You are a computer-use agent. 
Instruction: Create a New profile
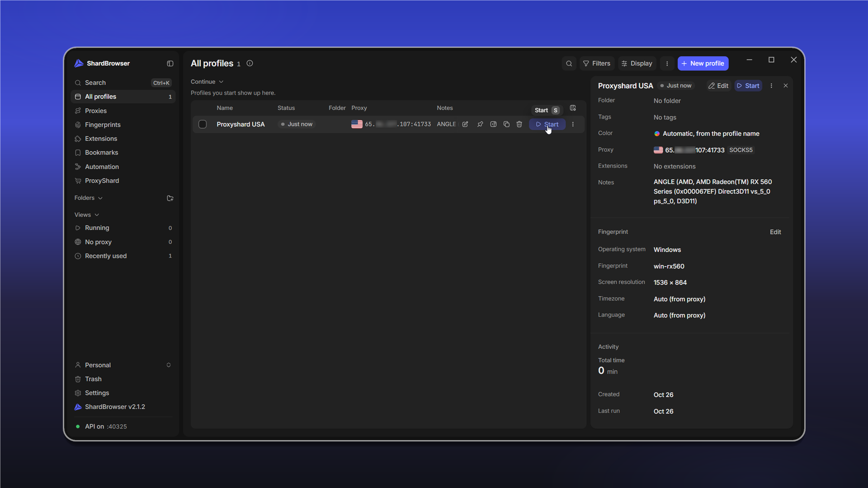pyautogui.click(x=703, y=64)
